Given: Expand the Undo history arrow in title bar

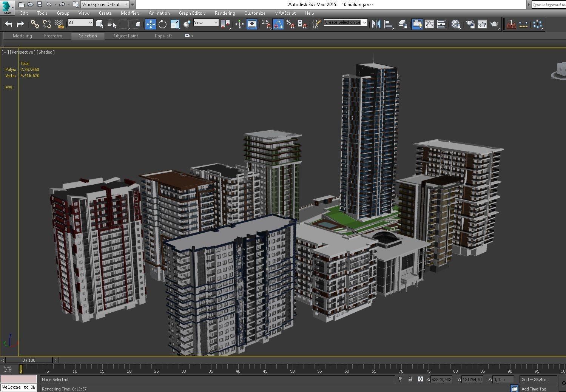Looking at the screenshot, I should [55, 5].
